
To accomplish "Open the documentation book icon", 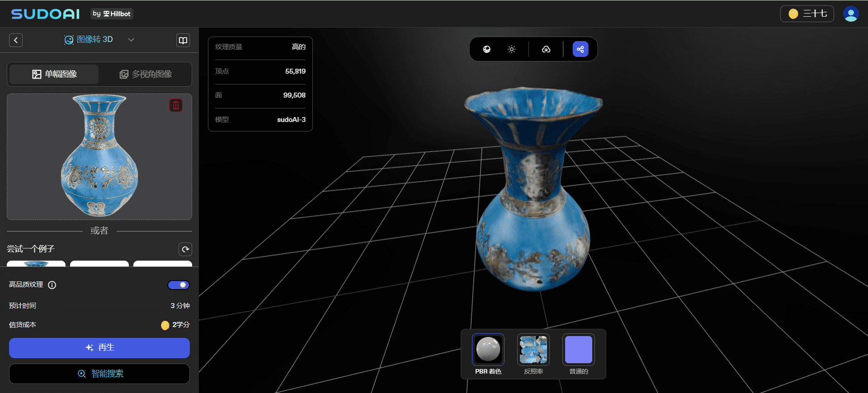I will click(183, 40).
